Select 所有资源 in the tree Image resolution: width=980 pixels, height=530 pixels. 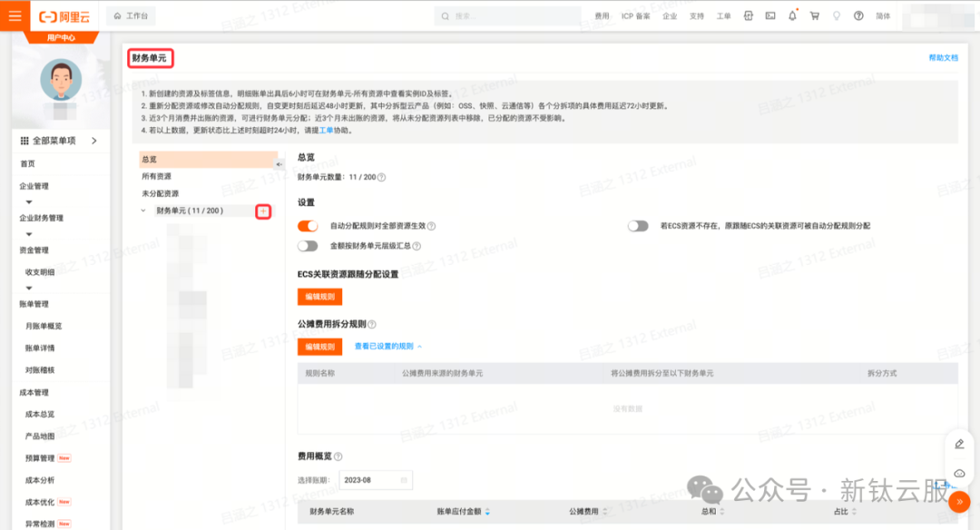click(156, 177)
